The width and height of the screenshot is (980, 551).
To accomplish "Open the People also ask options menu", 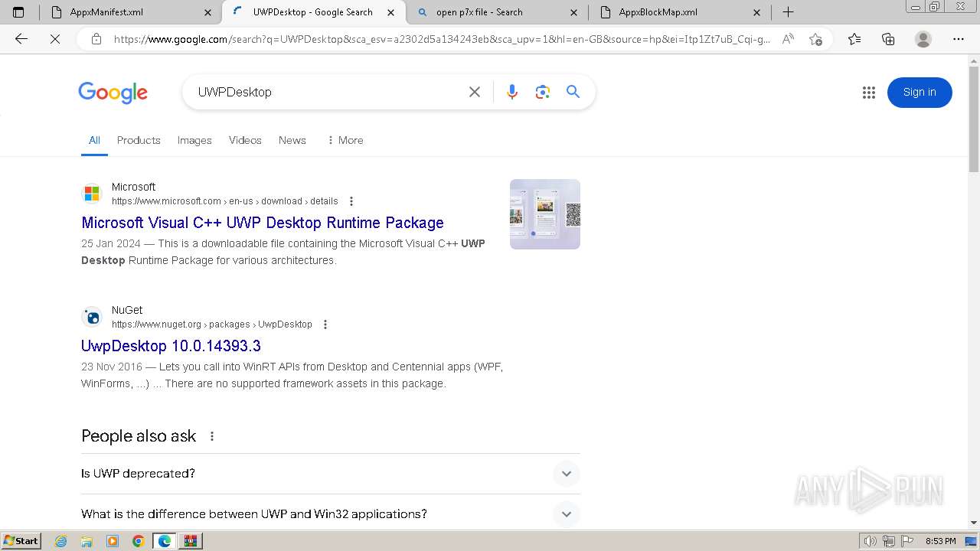I will point(212,436).
